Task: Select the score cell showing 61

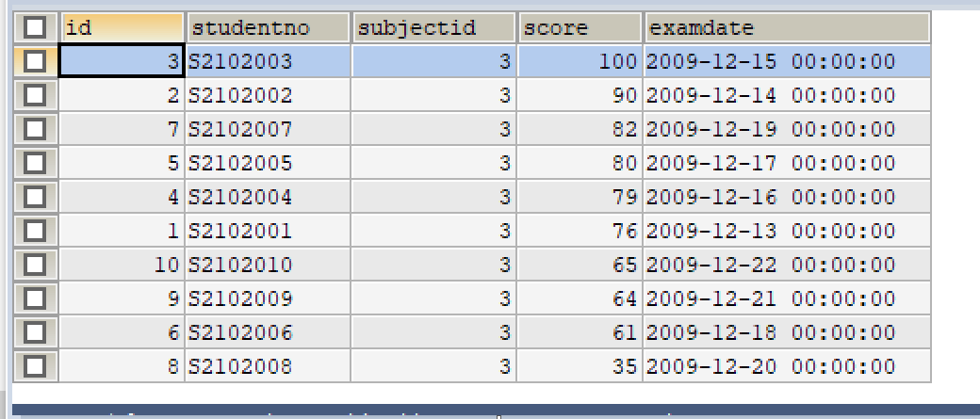Action: click(x=580, y=332)
